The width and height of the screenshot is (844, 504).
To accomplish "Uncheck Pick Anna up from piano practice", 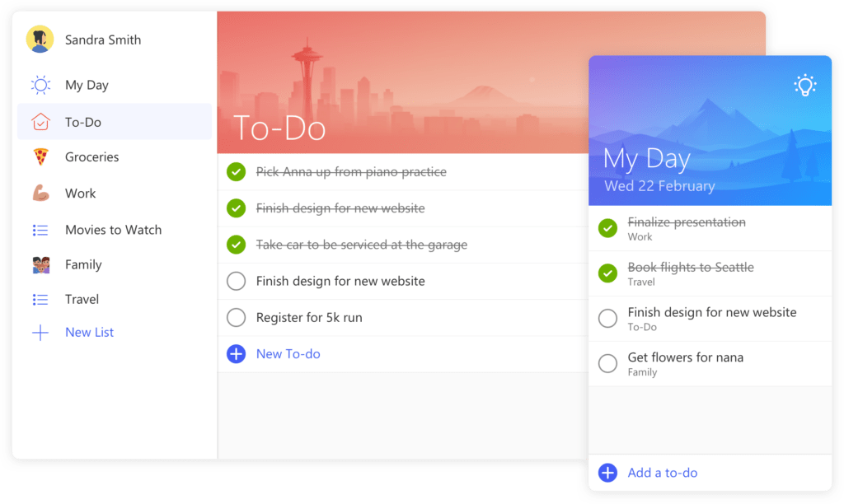I will 236,172.
